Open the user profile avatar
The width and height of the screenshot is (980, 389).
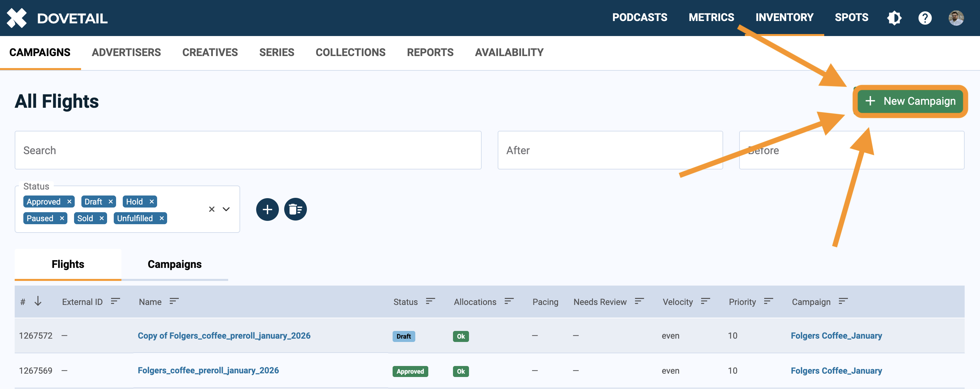[956, 18]
